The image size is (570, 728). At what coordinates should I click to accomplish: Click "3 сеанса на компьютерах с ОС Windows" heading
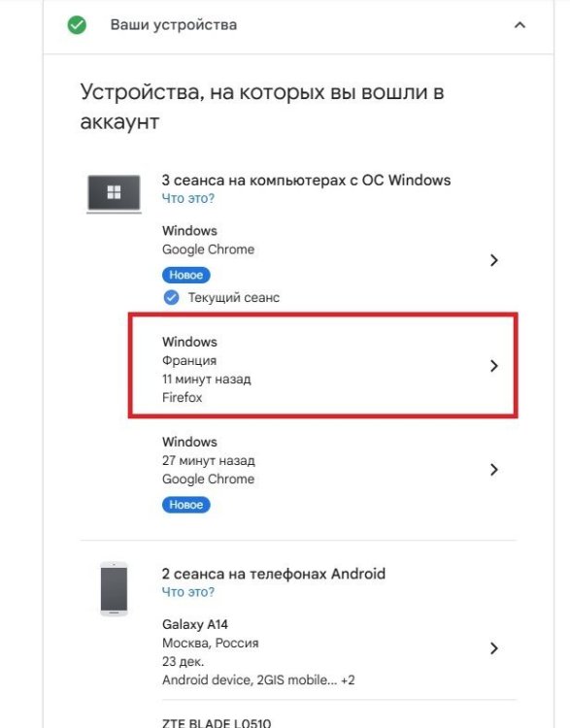(x=306, y=181)
